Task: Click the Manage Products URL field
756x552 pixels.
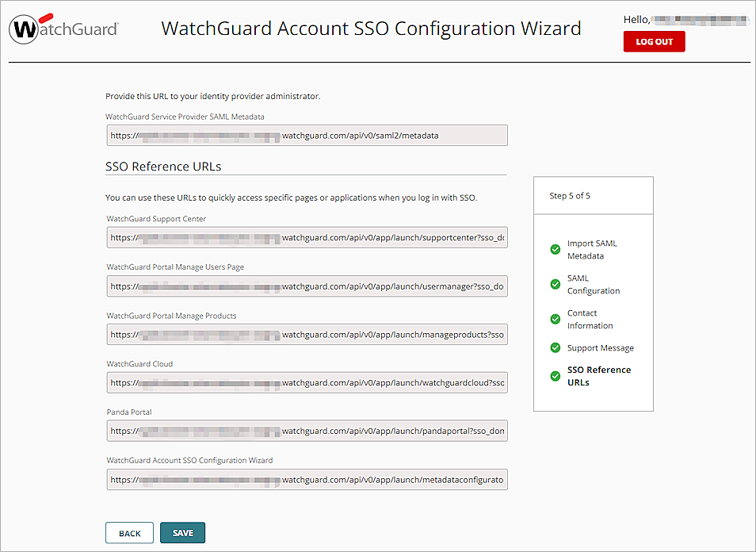Action: [x=307, y=334]
